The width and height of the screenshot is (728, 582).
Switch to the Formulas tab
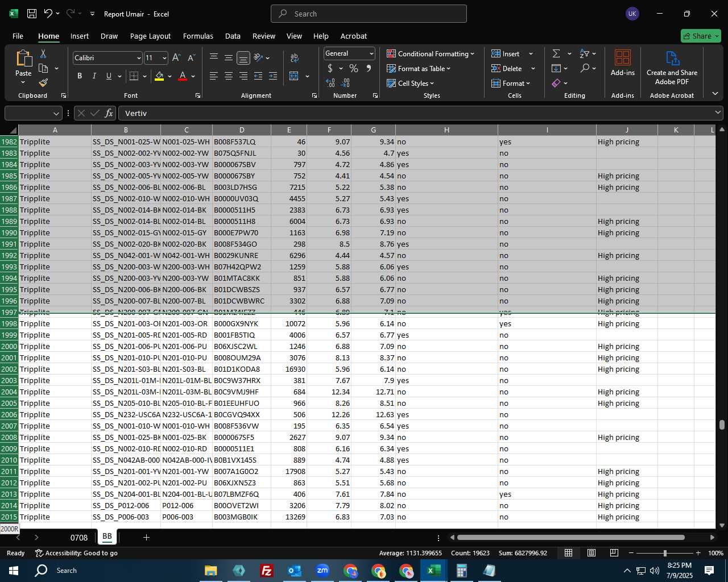[x=198, y=36]
